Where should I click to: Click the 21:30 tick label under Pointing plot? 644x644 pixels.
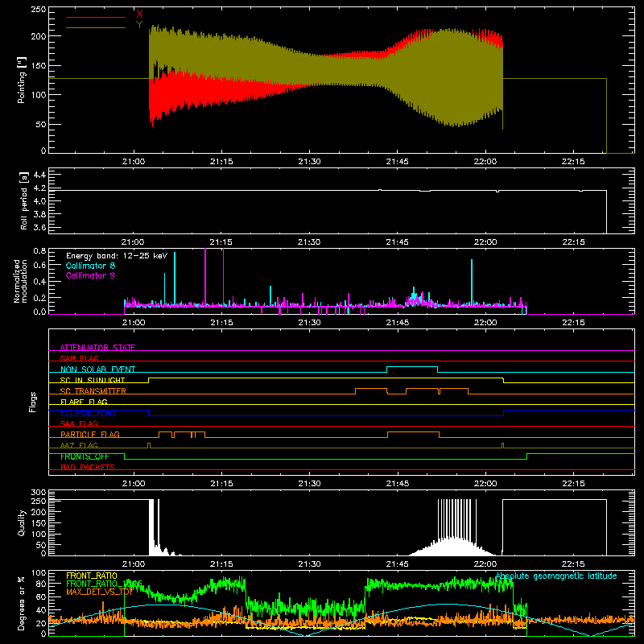tap(309, 162)
